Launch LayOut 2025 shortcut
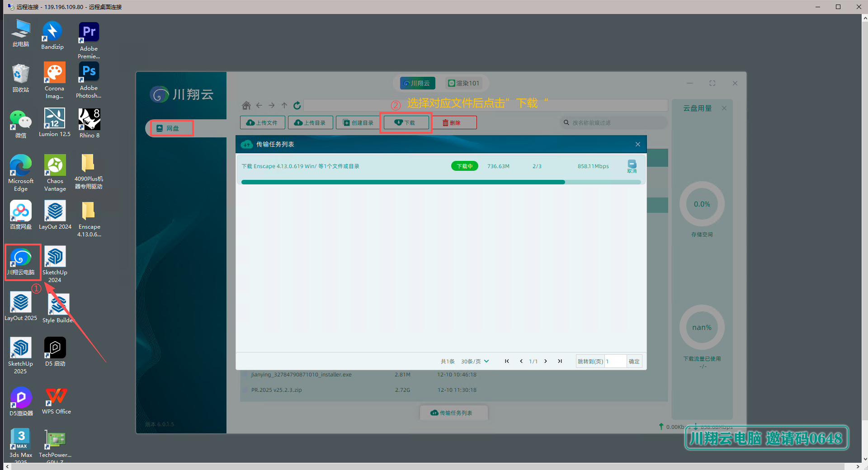 click(21, 306)
